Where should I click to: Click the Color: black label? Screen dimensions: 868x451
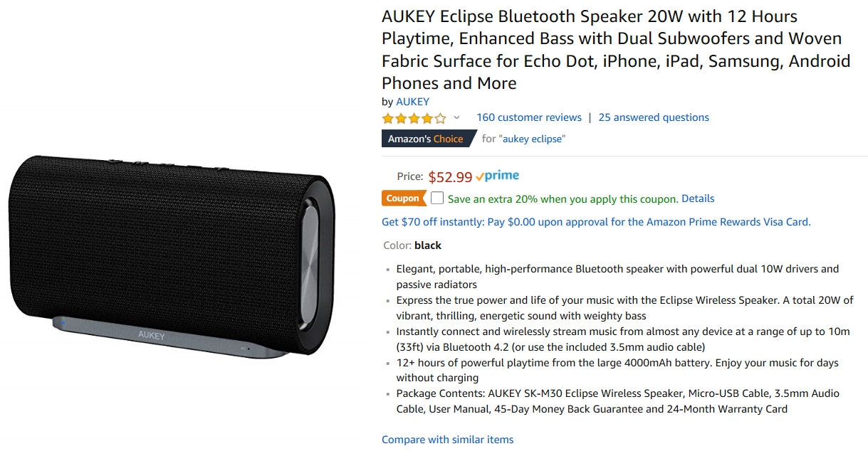[x=412, y=245]
